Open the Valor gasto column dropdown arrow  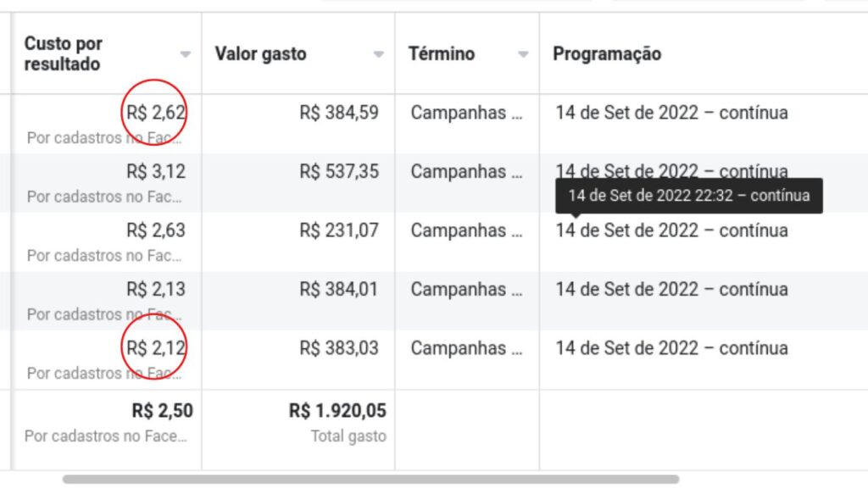379,54
